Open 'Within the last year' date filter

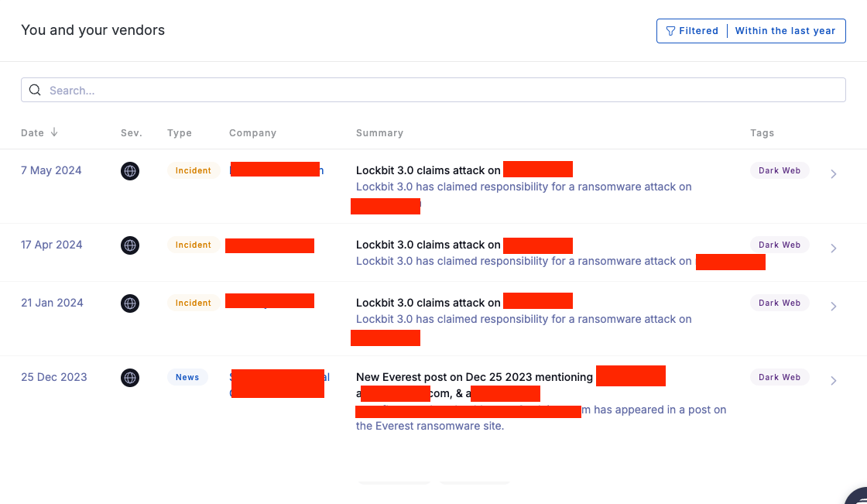click(x=785, y=31)
